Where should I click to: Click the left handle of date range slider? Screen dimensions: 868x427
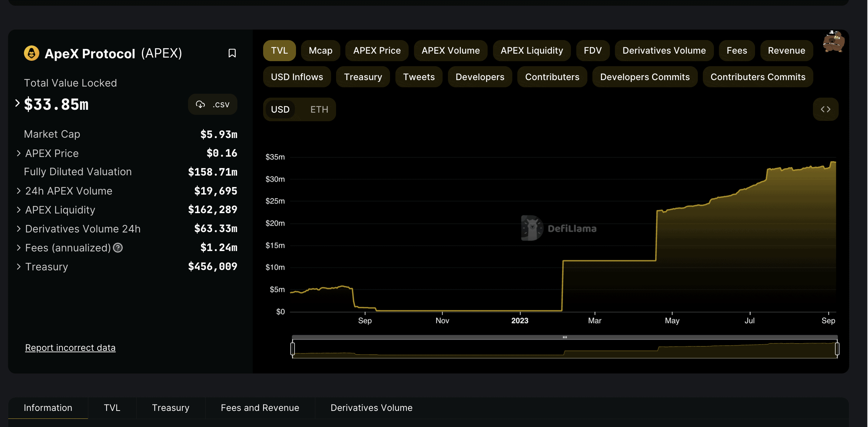pos(293,349)
